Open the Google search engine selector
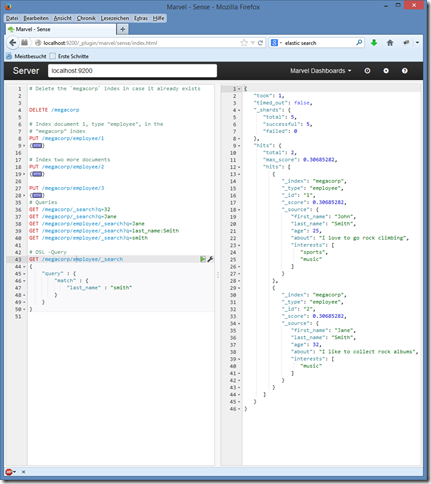 [x=276, y=43]
